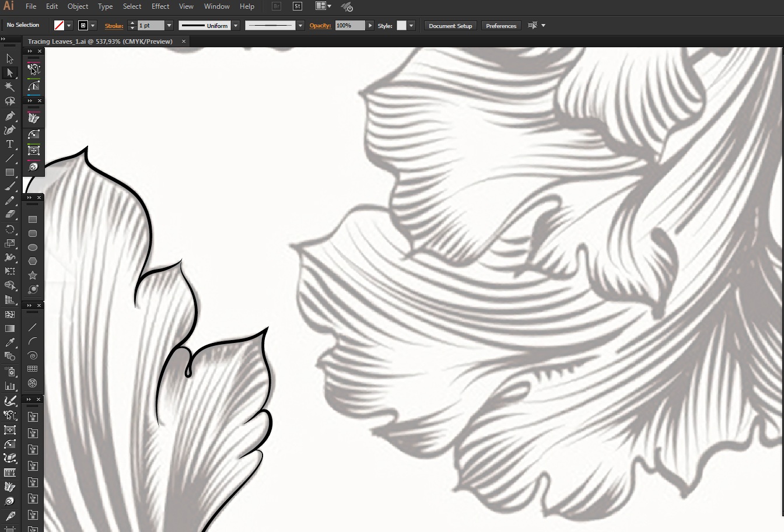Click the stroke color swatch
This screenshot has height=532, width=784.
tap(83, 26)
